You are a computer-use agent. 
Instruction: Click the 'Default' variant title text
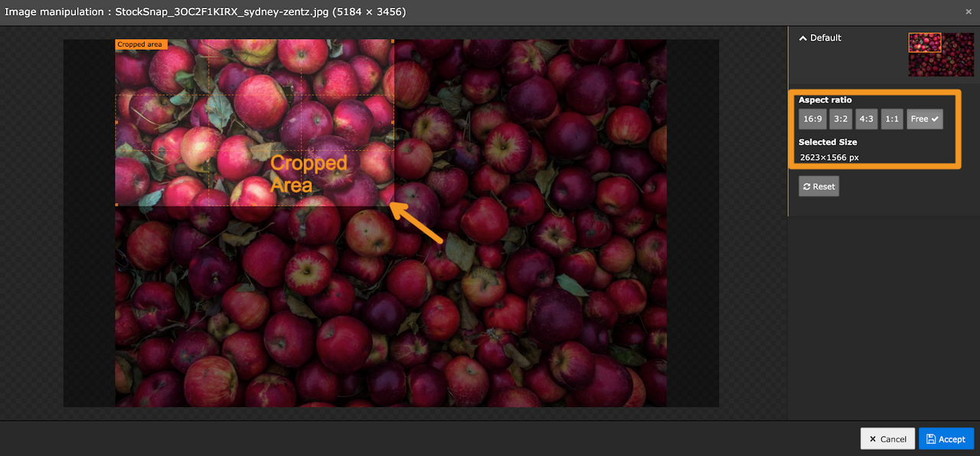[825, 38]
